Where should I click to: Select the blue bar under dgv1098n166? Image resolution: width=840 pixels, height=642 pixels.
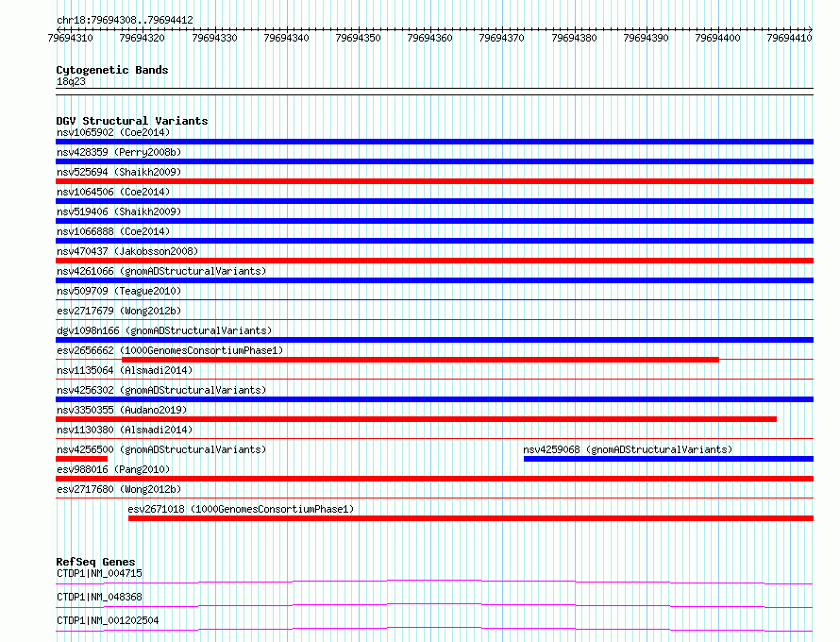coord(434,340)
